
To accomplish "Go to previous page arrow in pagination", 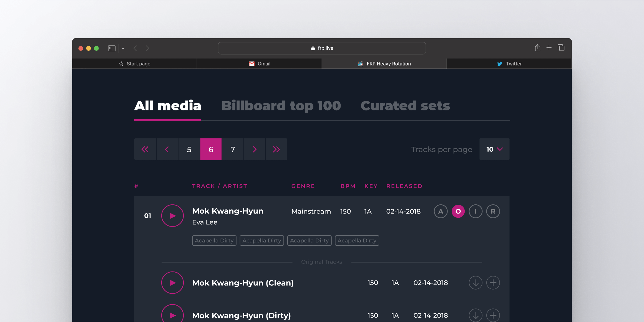I will click(x=167, y=149).
